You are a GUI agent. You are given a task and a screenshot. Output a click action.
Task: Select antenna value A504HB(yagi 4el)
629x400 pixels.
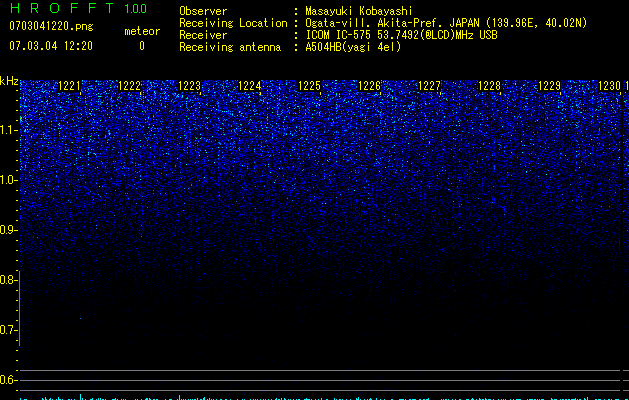353,47
